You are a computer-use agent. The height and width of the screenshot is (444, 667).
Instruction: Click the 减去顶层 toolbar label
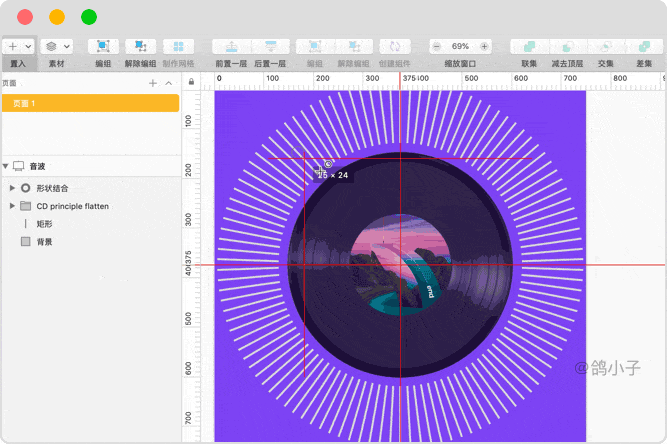click(567, 64)
